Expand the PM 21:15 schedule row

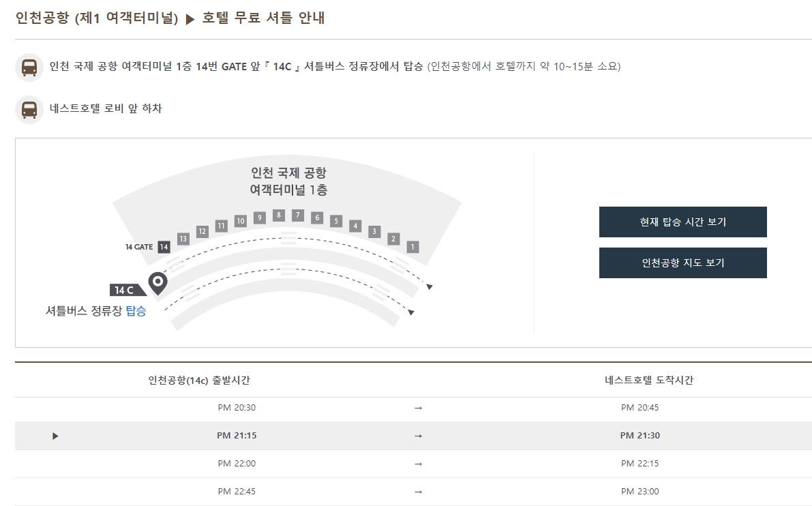56,436
